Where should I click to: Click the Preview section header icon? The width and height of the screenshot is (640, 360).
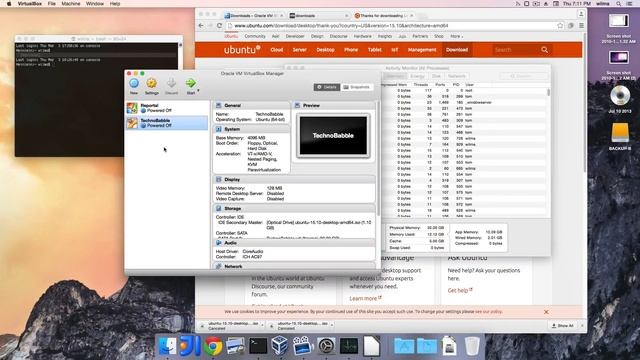click(x=297, y=105)
